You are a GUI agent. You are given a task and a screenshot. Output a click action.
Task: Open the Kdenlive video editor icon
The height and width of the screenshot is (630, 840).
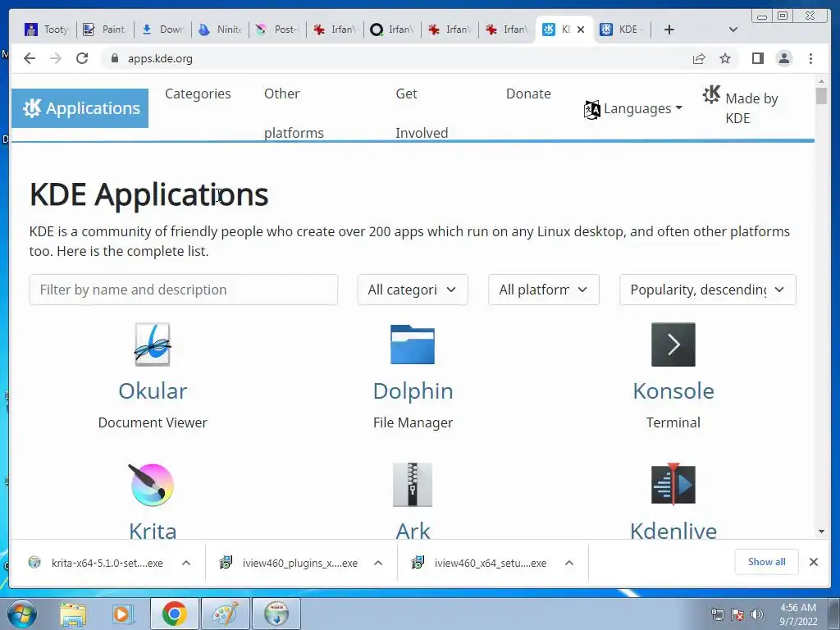pos(673,485)
